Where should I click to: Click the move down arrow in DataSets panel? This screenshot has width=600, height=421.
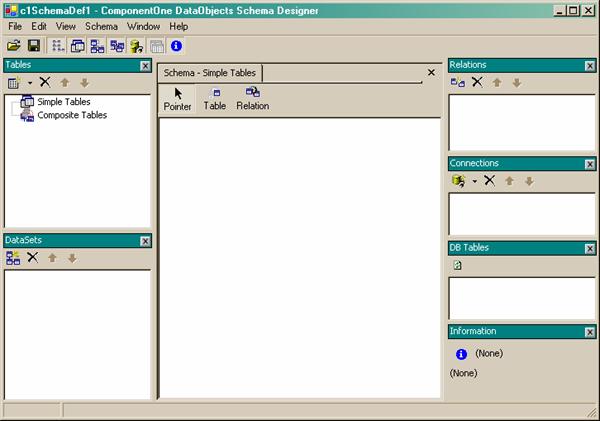pyautogui.click(x=72, y=258)
